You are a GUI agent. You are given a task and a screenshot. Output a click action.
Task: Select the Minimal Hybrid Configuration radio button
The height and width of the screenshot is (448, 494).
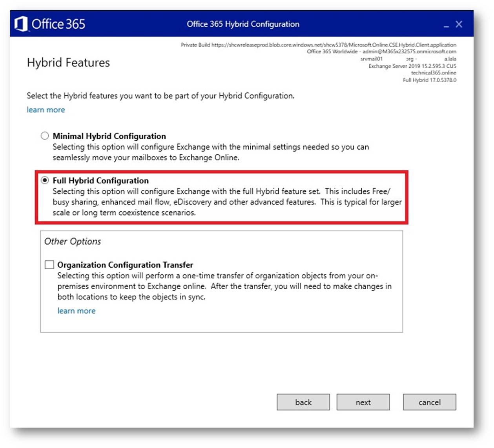click(45, 136)
